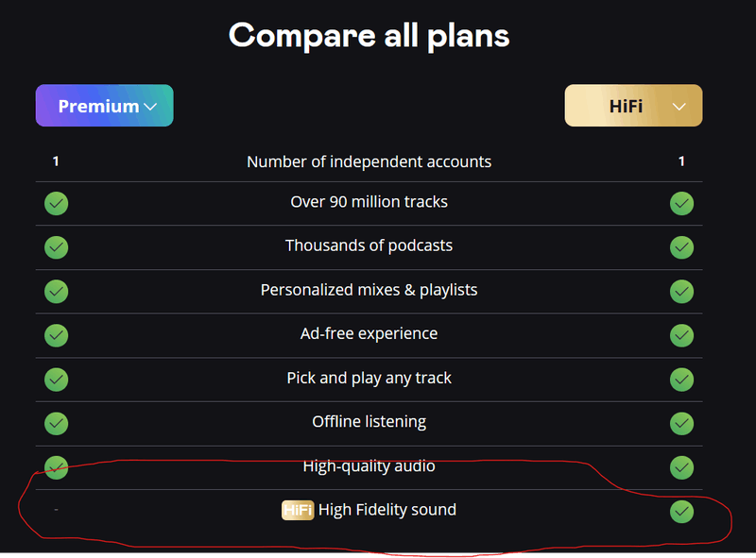The image size is (756, 558).
Task: Click HiFi checkmark for Offline listening
Action: (681, 423)
